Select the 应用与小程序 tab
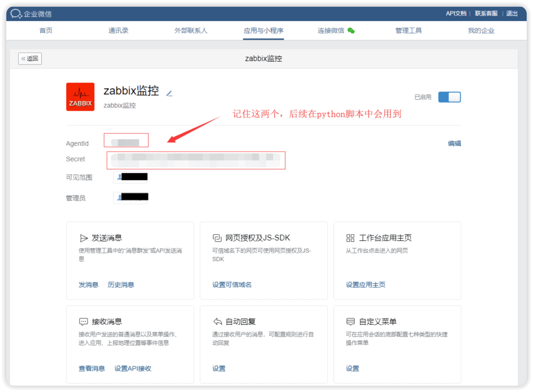The width and height of the screenshot is (533, 392). [264, 31]
